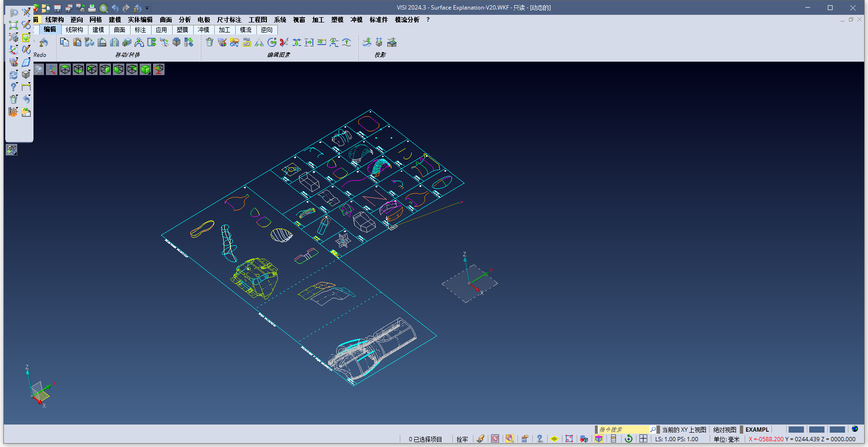
Task: Switch to the 曲面 ribbon tab
Action: [120, 30]
